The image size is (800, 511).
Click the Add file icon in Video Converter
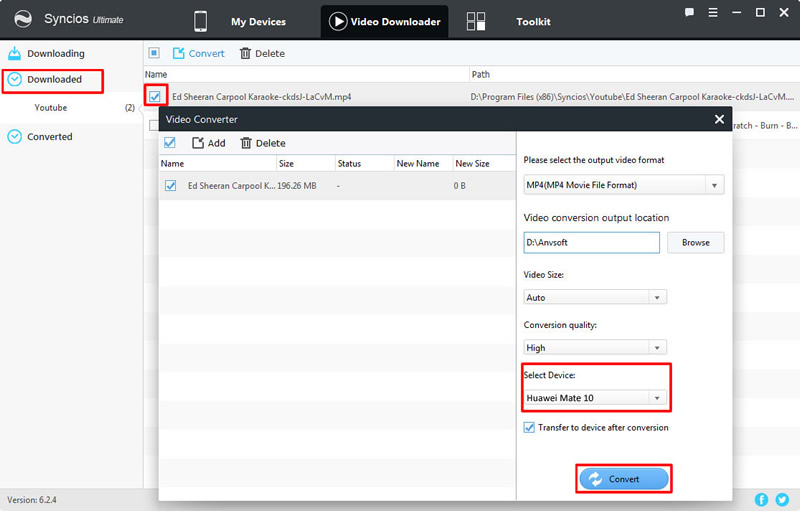click(198, 143)
